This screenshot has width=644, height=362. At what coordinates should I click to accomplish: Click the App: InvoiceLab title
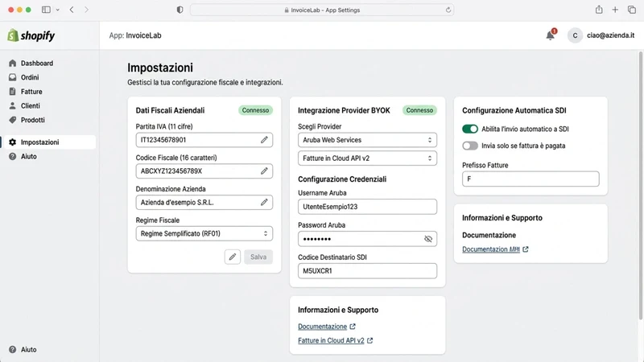(135, 35)
